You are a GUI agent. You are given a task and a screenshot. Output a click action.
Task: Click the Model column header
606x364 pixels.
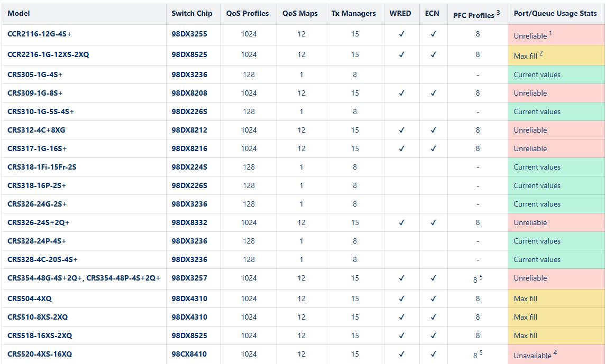[x=19, y=14]
